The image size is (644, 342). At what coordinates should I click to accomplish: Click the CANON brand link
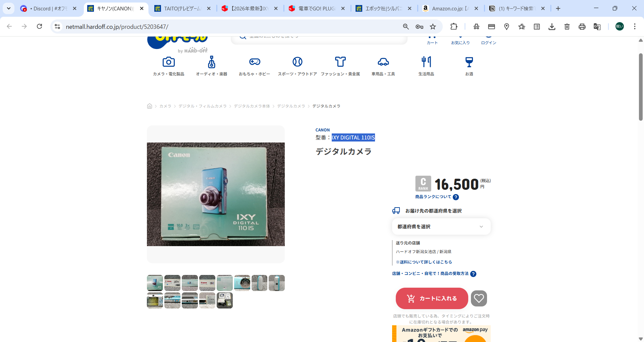click(323, 130)
